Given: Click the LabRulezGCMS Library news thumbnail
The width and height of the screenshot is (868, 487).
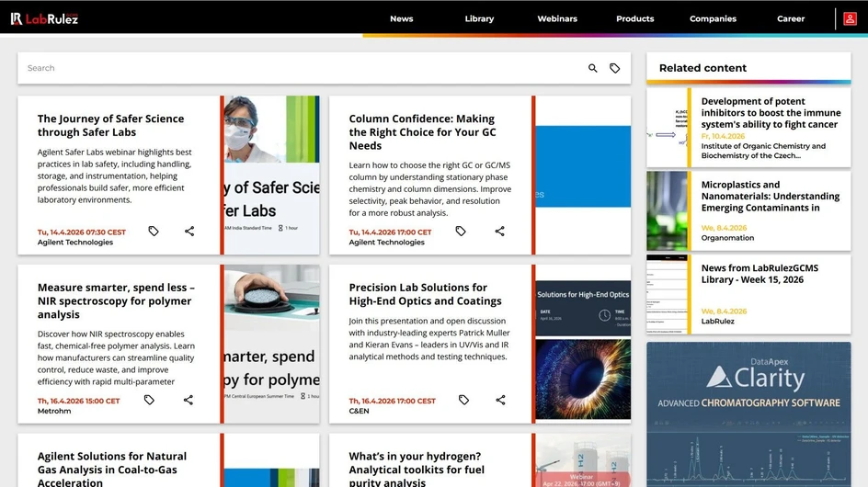Looking at the screenshot, I should pyautogui.click(x=667, y=294).
